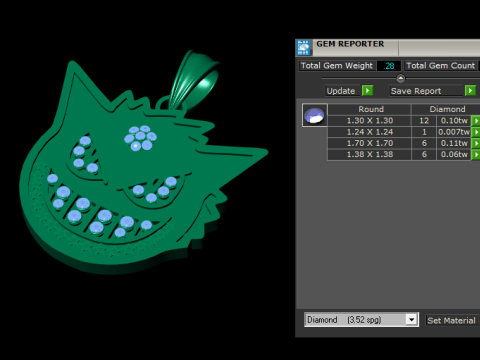Click the count 6 cell in 1.38 row
This screenshot has width=480, height=360.
[x=424, y=155]
